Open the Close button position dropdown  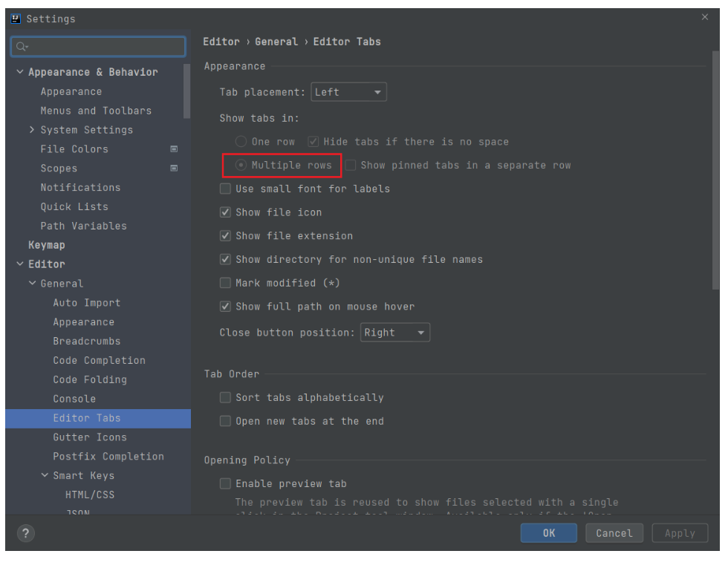coord(394,332)
